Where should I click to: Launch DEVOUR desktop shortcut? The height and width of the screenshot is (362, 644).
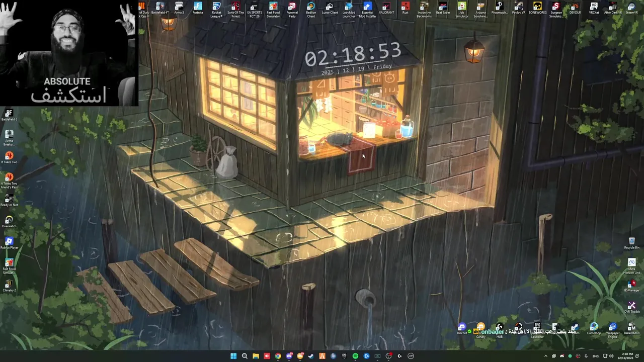tap(575, 8)
